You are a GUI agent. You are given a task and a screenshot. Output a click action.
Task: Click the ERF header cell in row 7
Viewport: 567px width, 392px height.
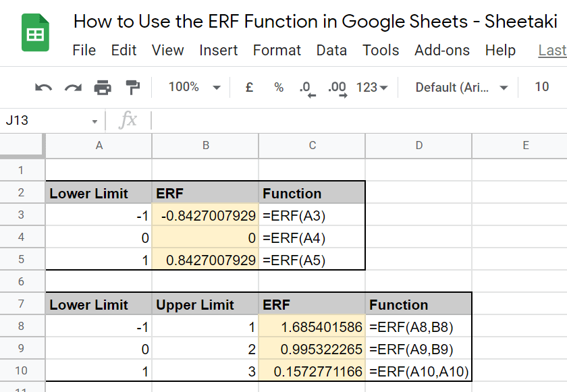click(312, 304)
